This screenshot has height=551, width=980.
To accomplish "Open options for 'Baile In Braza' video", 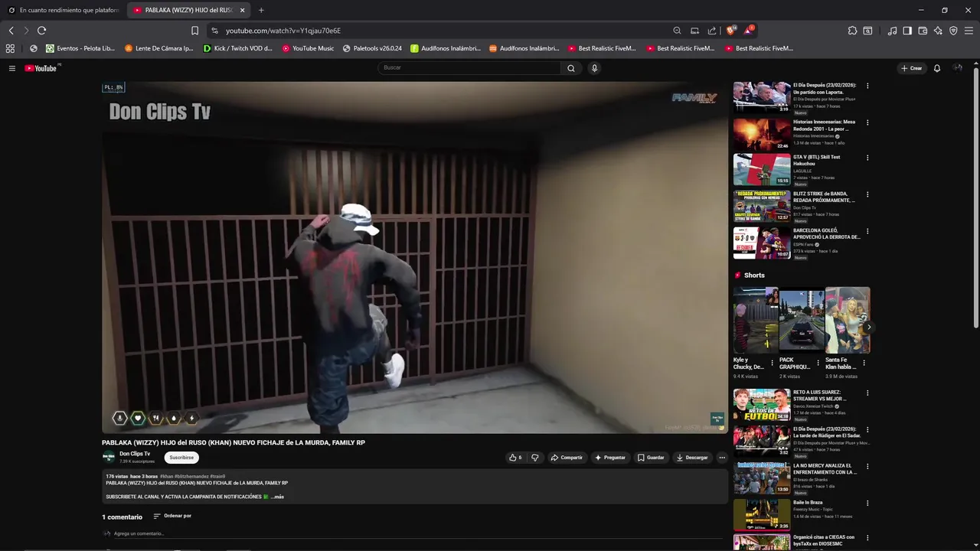I will point(867,503).
